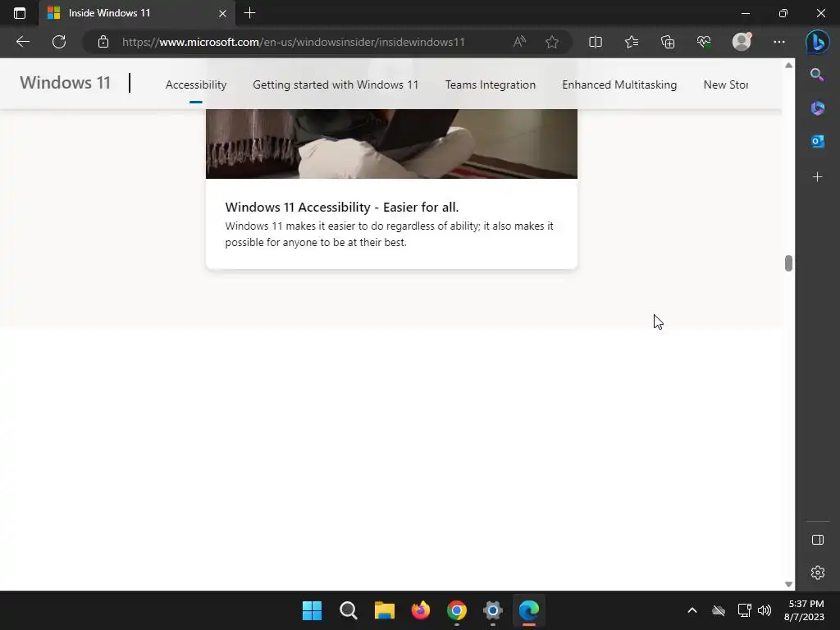The height and width of the screenshot is (630, 840).
Task: Open the Collections icon
Action: (668, 42)
